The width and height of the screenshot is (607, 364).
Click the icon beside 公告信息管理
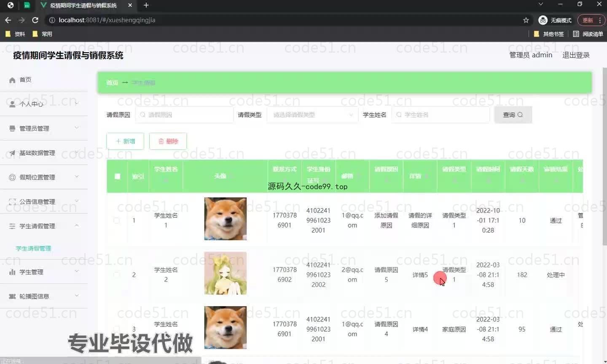coord(12,202)
